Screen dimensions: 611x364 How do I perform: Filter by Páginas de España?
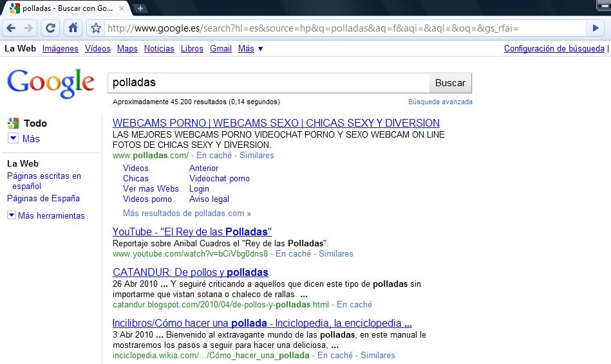(x=43, y=199)
